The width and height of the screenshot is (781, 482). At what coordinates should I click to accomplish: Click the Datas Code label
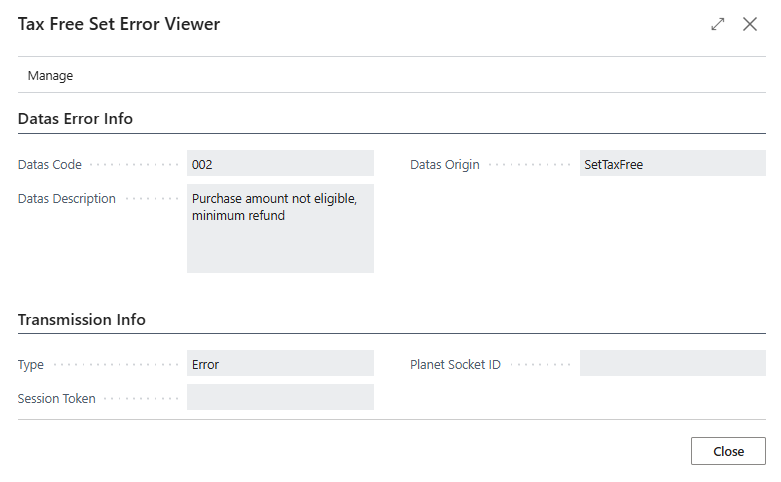[x=50, y=165]
